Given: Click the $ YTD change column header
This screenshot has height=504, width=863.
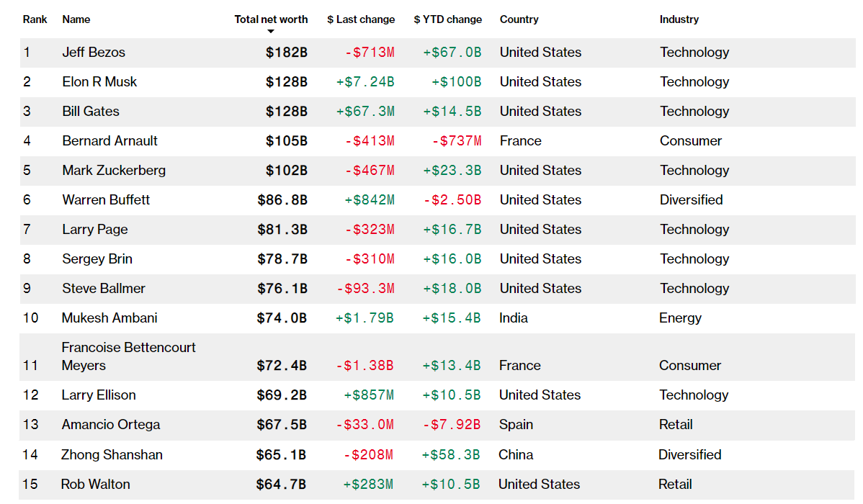Looking at the screenshot, I should (x=447, y=19).
